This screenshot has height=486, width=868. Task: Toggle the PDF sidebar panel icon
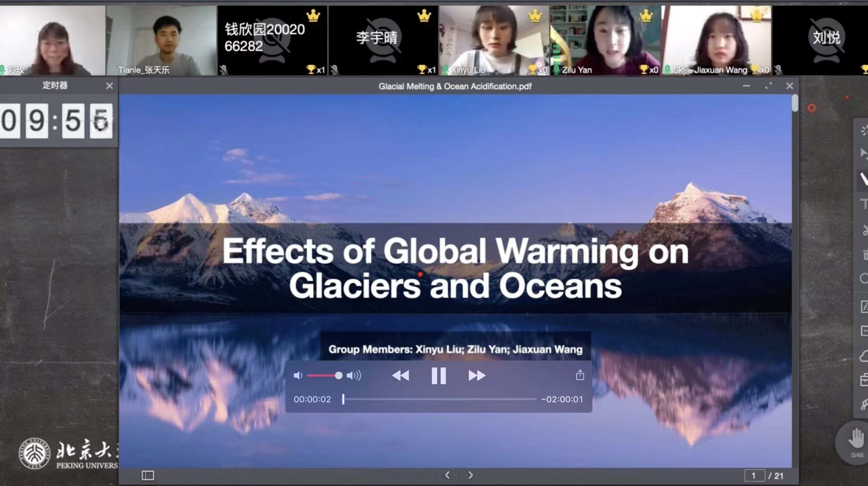148,476
